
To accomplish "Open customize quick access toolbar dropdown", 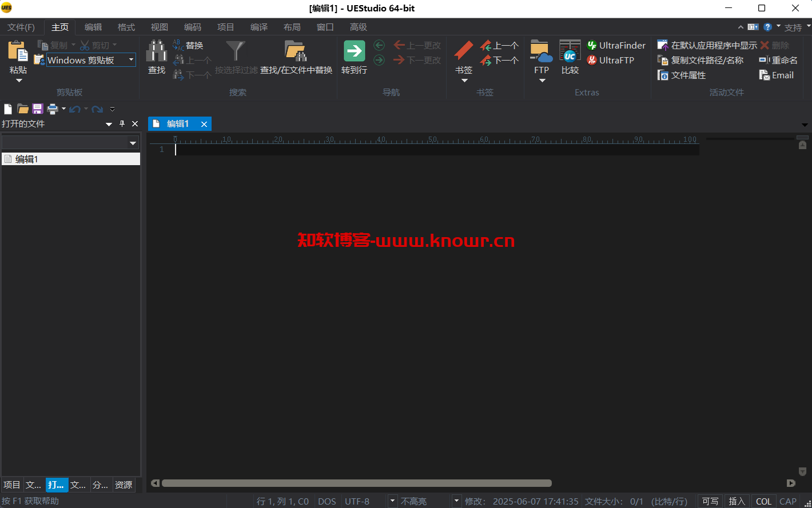I will coord(112,109).
